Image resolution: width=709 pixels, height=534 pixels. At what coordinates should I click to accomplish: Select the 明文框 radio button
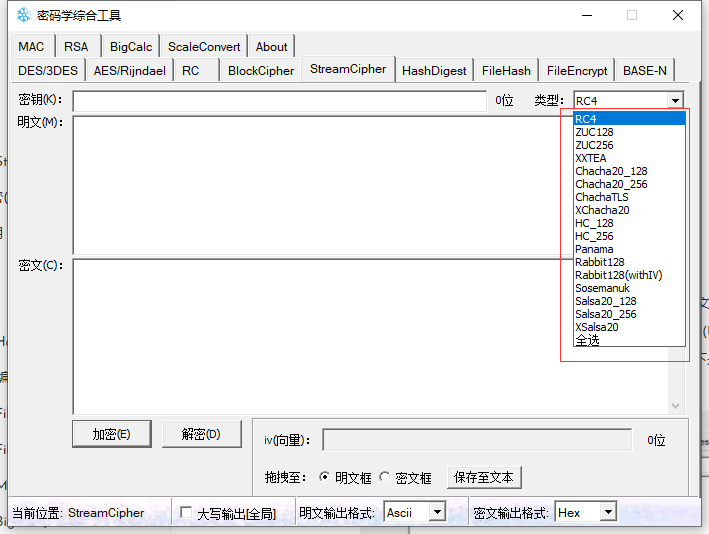(x=324, y=477)
